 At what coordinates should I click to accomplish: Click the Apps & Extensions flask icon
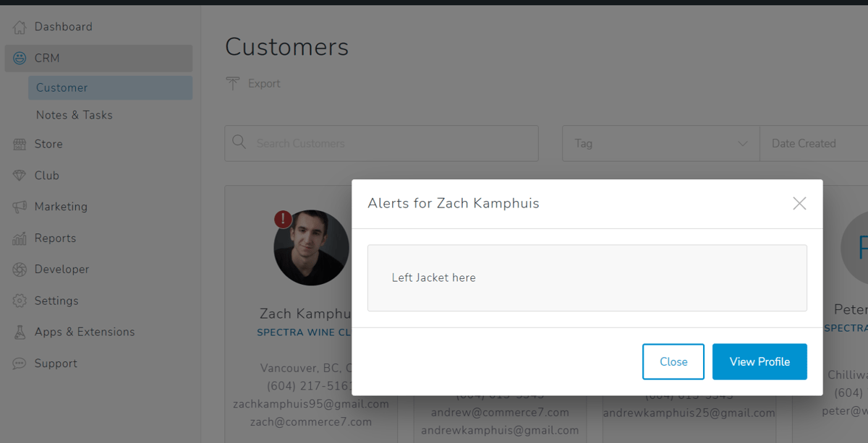[20, 332]
